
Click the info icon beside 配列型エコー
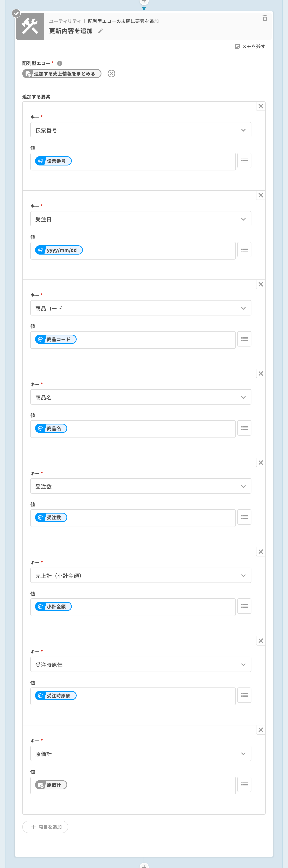click(60, 63)
